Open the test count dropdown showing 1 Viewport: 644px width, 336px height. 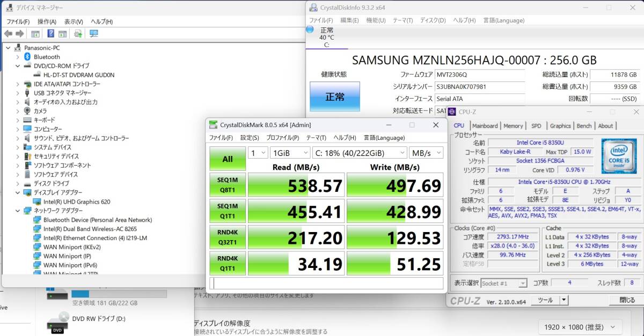[258, 153]
